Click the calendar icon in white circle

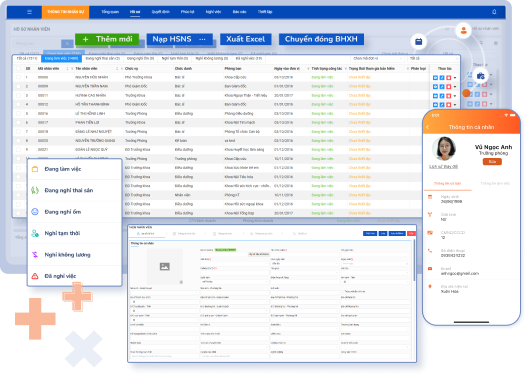(419, 42)
